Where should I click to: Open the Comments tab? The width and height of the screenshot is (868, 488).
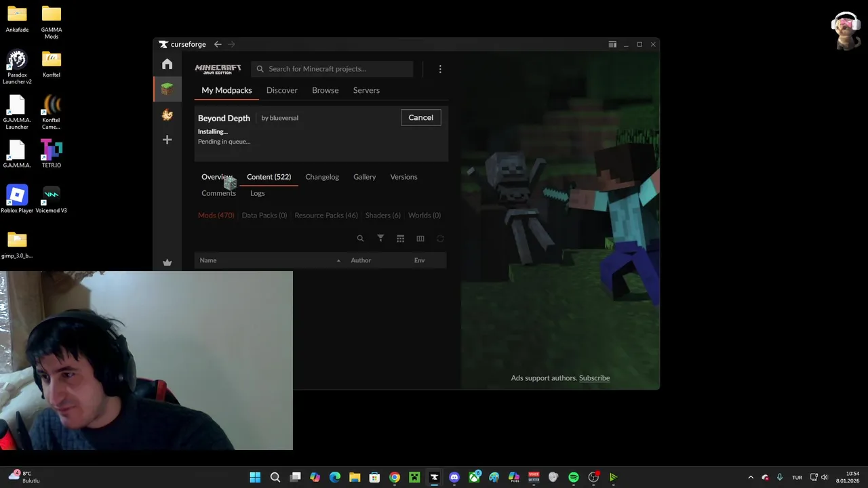point(218,193)
